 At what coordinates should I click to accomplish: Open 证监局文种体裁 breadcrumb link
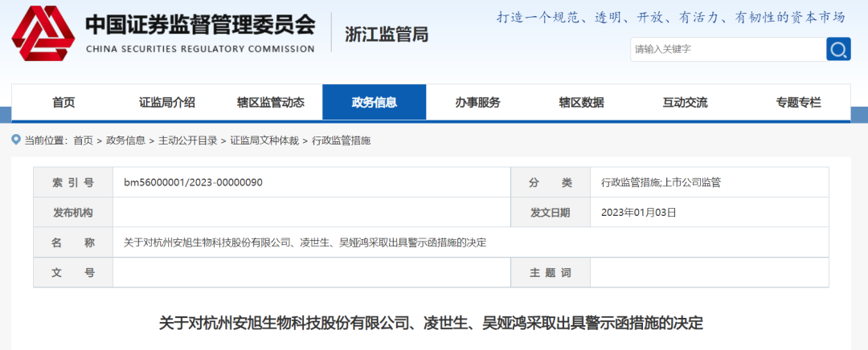[x=264, y=140]
